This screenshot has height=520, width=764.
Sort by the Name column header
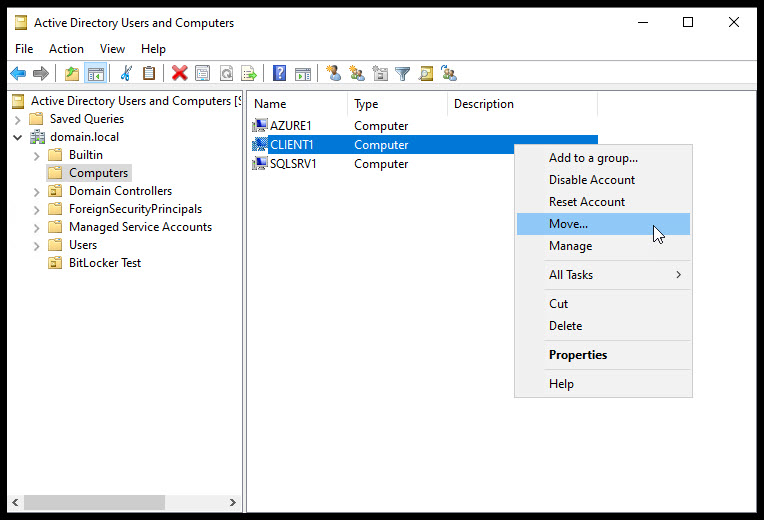pos(298,104)
